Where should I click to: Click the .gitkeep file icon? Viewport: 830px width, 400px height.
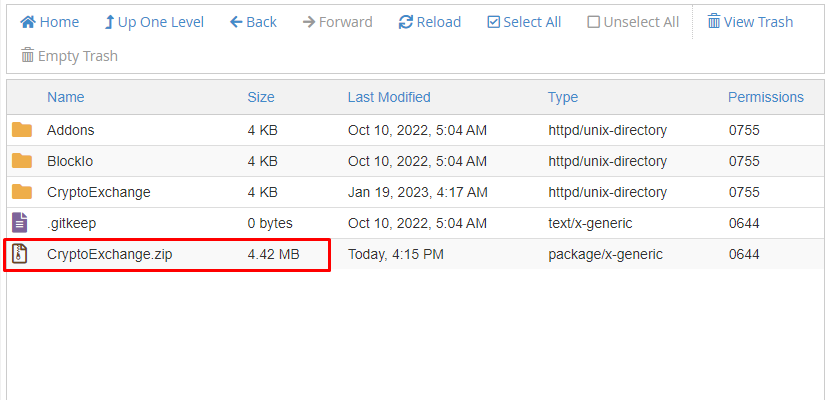[21, 223]
